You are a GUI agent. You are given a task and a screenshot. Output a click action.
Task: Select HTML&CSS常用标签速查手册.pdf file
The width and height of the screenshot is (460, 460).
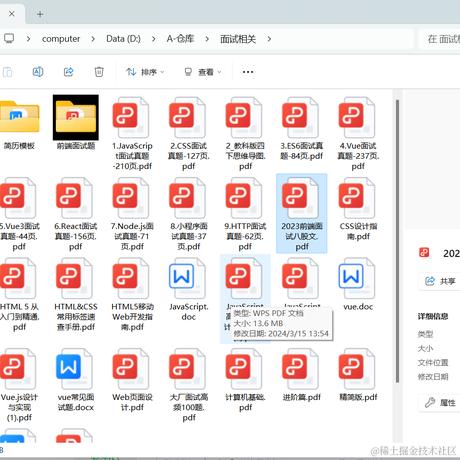(x=76, y=295)
